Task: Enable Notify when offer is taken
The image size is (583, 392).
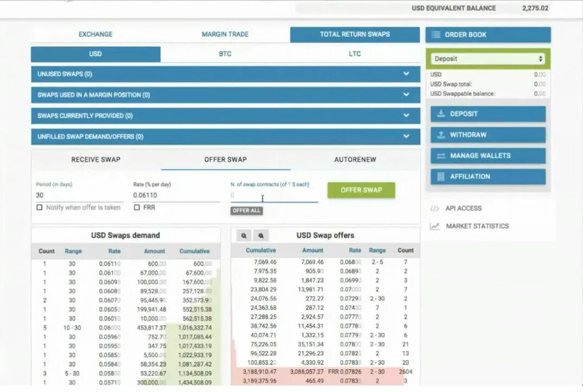Action: [40, 207]
